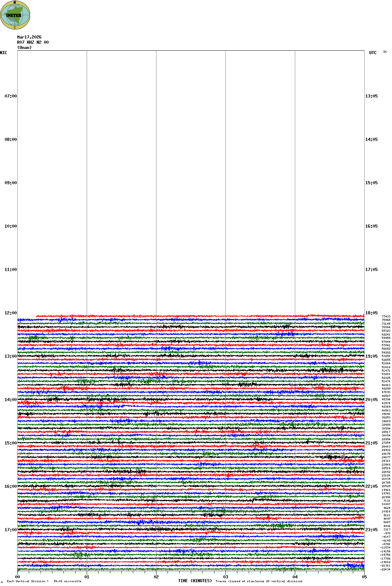This screenshot has height=586, width=392.
Task: Click the Mar17,2026 date label
Action: point(29,37)
